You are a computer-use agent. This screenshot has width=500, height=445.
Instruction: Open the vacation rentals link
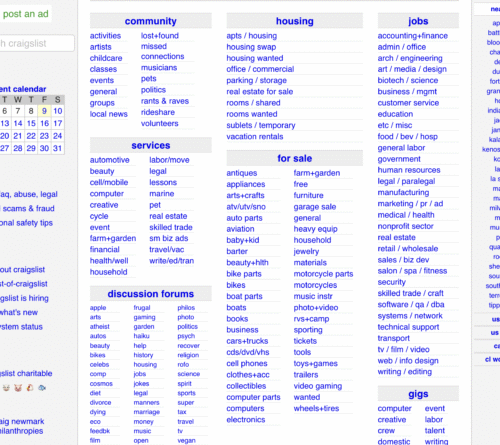click(255, 137)
